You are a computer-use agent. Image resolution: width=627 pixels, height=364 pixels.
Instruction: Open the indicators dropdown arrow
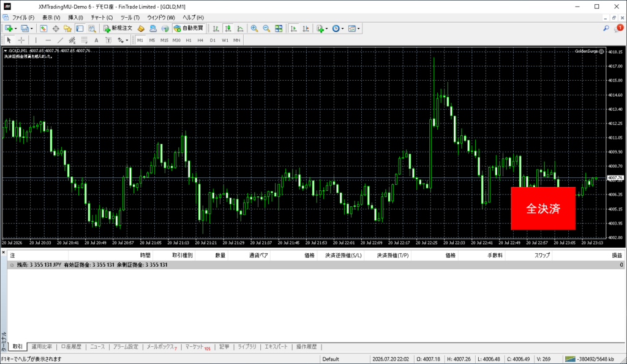pyautogui.click(x=327, y=29)
